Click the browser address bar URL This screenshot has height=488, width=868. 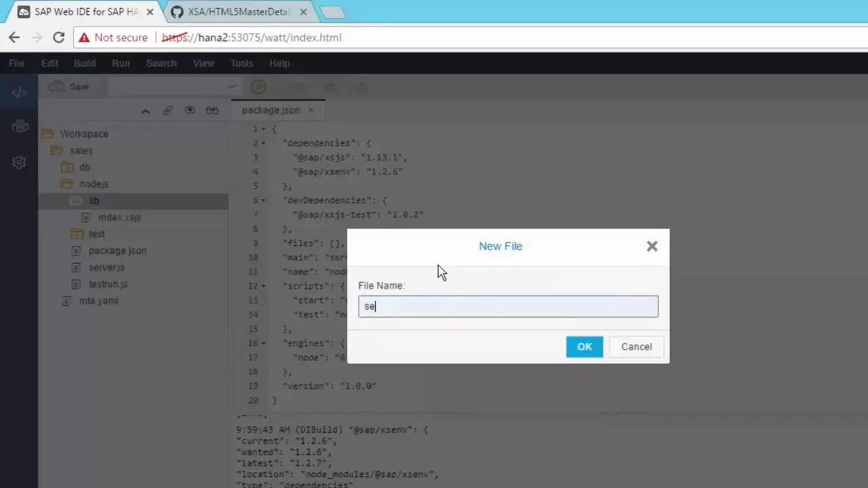(252, 37)
